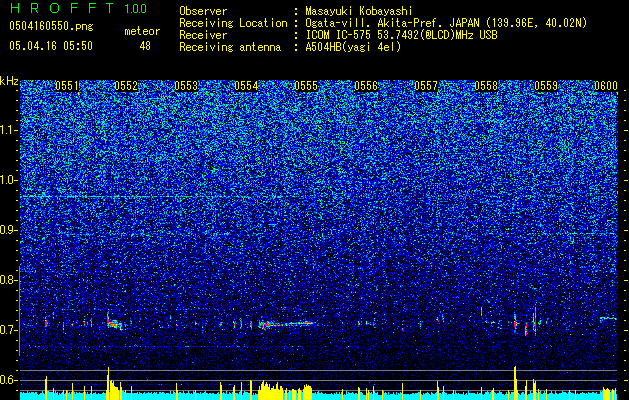Image resolution: width=629 pixels, height=400 pixels.
Task: Click the 0553 time marker
Action: (x=186, y=86)
